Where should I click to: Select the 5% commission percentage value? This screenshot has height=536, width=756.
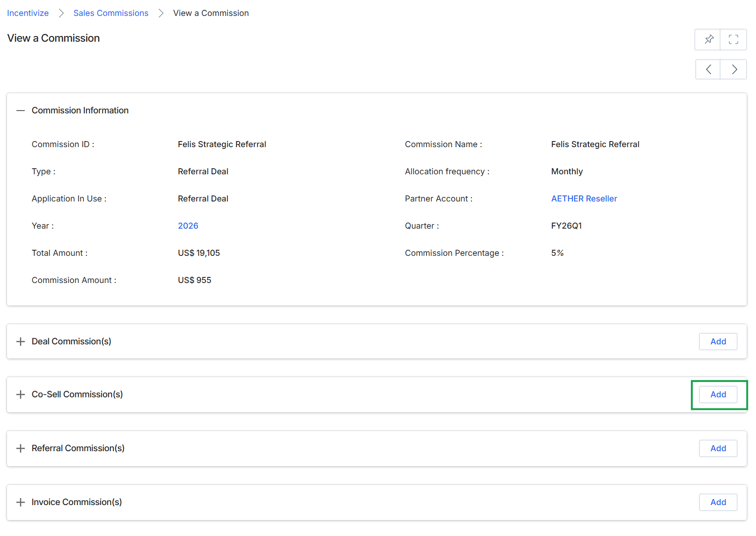coord(558,253)
